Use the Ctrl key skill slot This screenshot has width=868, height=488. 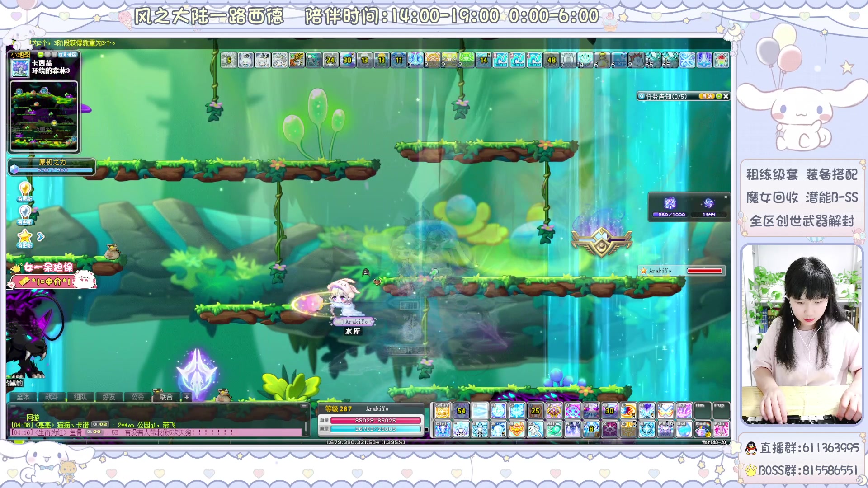pos(442,429)
